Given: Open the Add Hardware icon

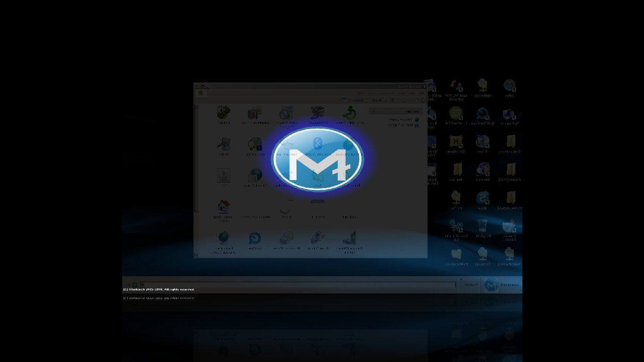Looking at the screenshot, I should point(318,114).
